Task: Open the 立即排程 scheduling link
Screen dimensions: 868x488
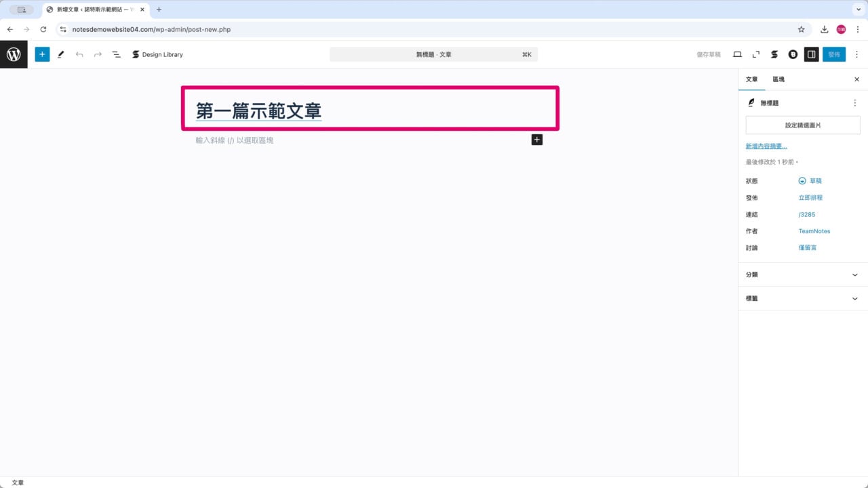Action: click(811, 197)
